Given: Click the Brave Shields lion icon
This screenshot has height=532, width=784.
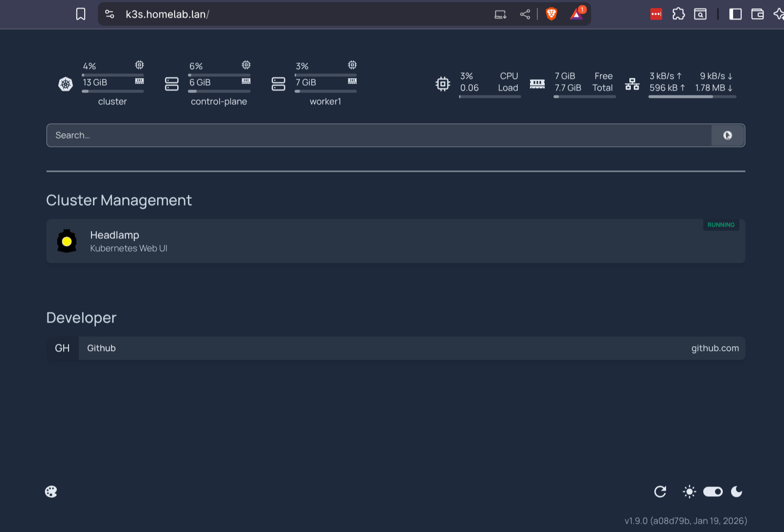Looking at the screenshot, I should [552, 14].
